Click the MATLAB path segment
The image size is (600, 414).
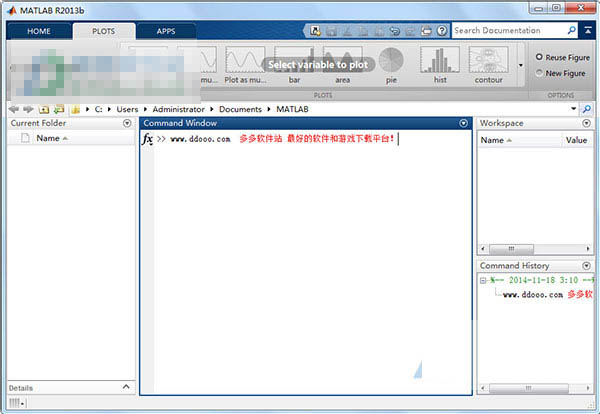[292, 109]
